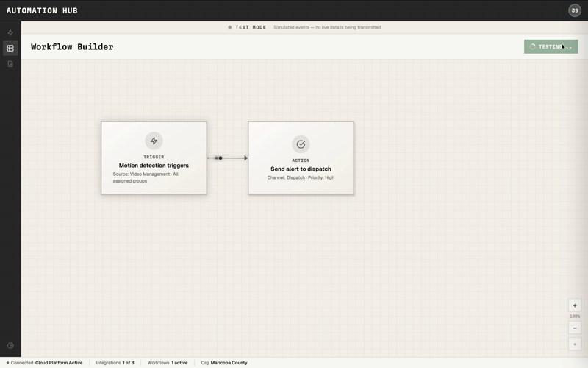Click the Org Maricopa County status
Viewport: 588px width, 368px height.
click(224, 363)
